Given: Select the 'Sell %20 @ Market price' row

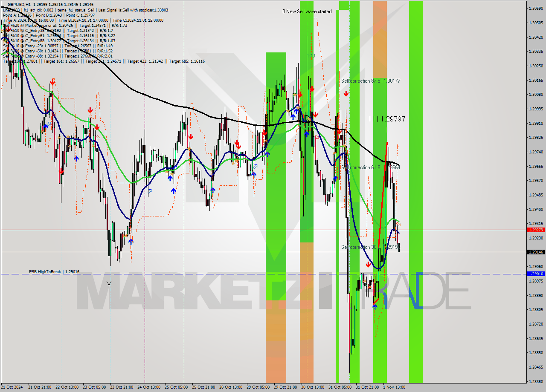Looking at the screenshot, I should [65, 25].
